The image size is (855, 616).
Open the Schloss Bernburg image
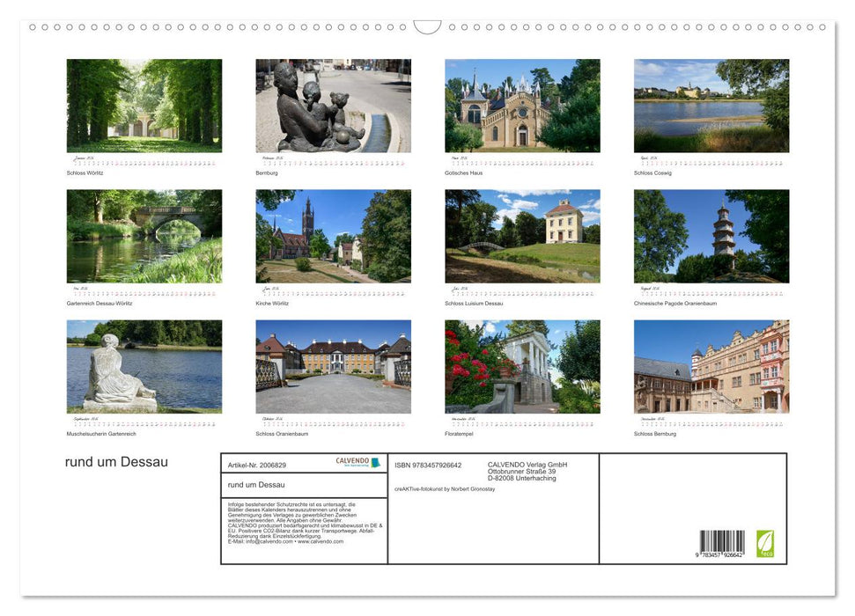pyautogui.click(x=711, y=367)
